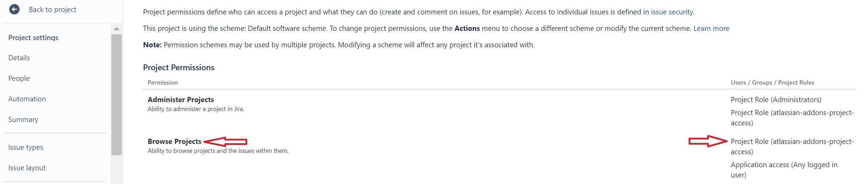Open the Issue layout page
868x184 pixels.
click(27, 168)
